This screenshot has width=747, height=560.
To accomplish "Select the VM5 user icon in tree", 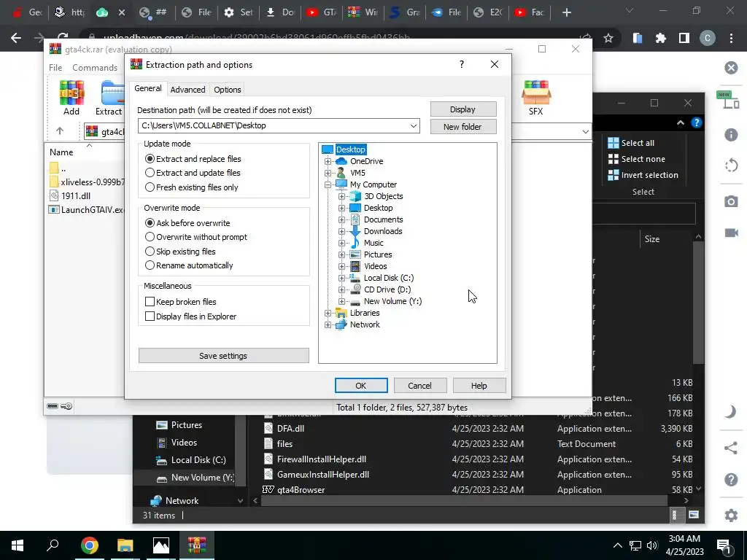I will [341, 173].
